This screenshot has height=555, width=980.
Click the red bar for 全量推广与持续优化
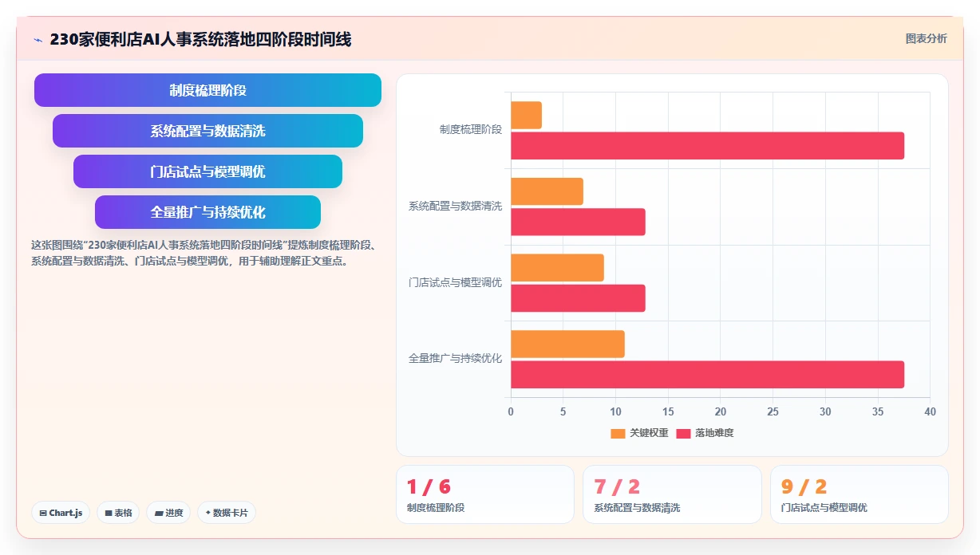tap(708, 375)
